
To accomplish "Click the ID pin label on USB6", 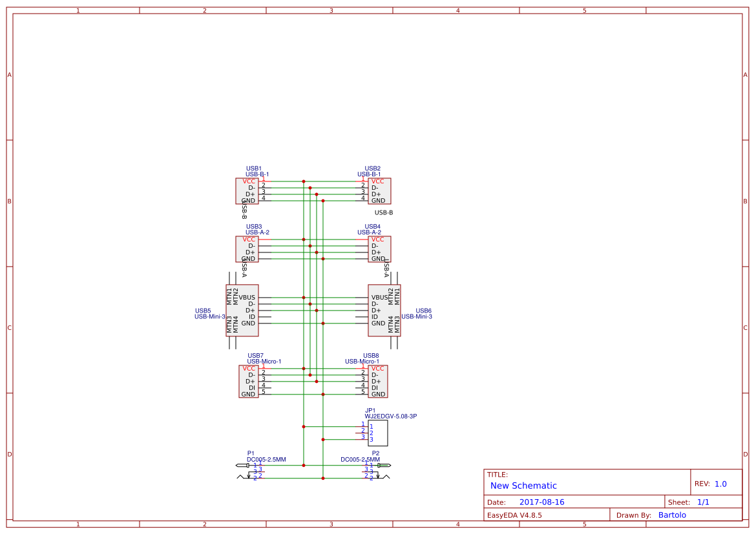I will pos(376,316).
